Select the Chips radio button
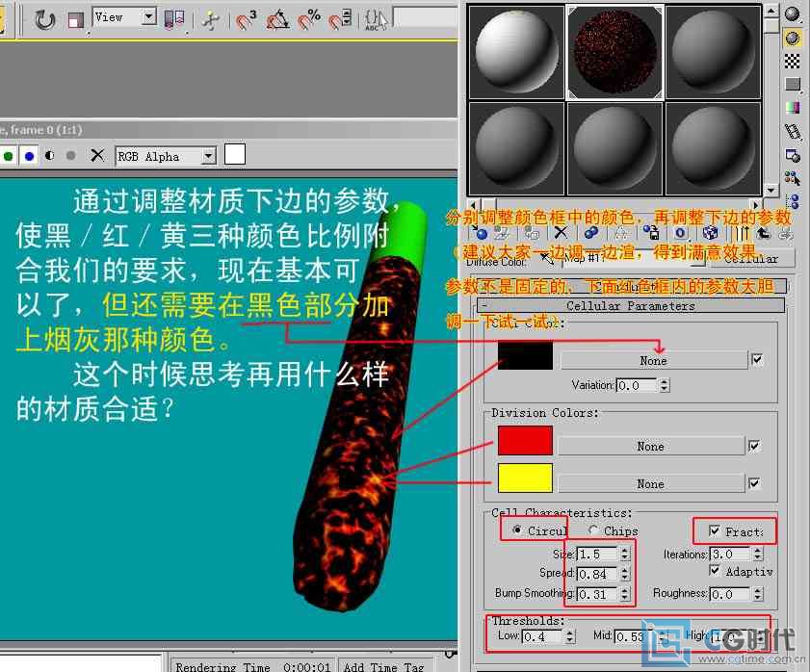810x672 pixels. (x=592, y=530)
